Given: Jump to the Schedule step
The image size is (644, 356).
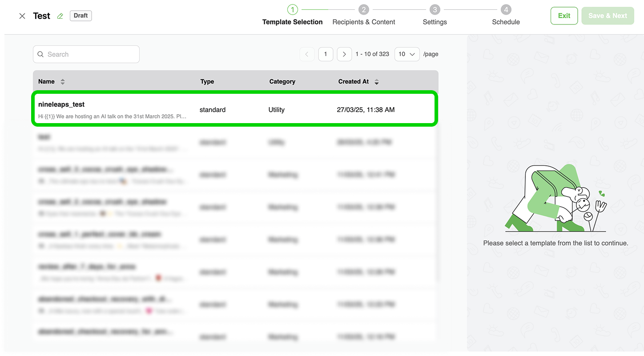Looking at the screenshot, I should 506,22.
